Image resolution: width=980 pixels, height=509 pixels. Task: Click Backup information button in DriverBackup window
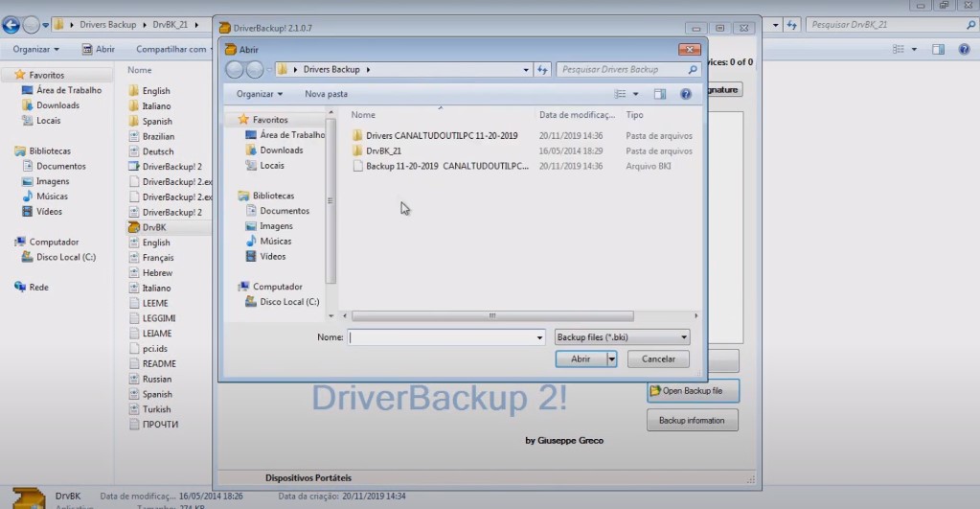pos(692,420)
